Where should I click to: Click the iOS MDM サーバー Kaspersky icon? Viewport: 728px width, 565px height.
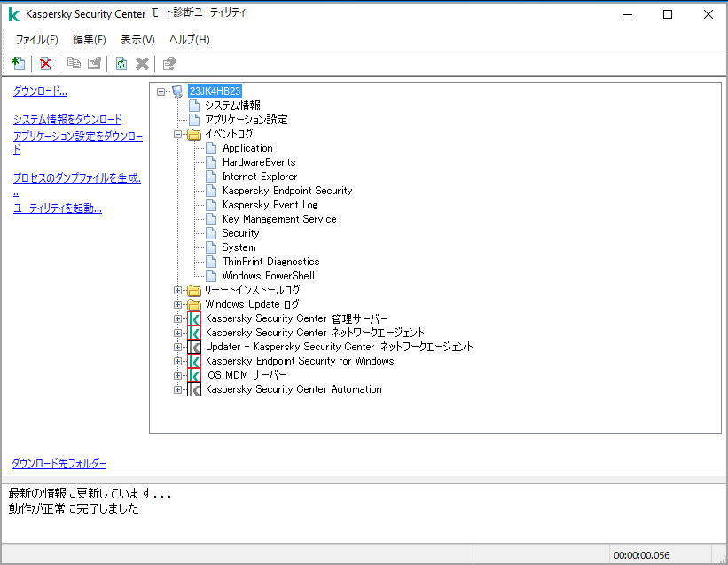point(195,374)
